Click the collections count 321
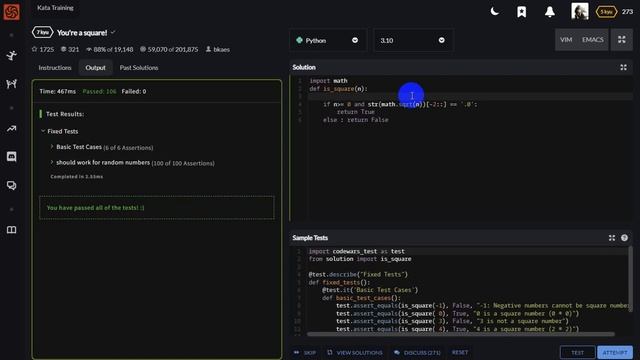 coord(70,49)
